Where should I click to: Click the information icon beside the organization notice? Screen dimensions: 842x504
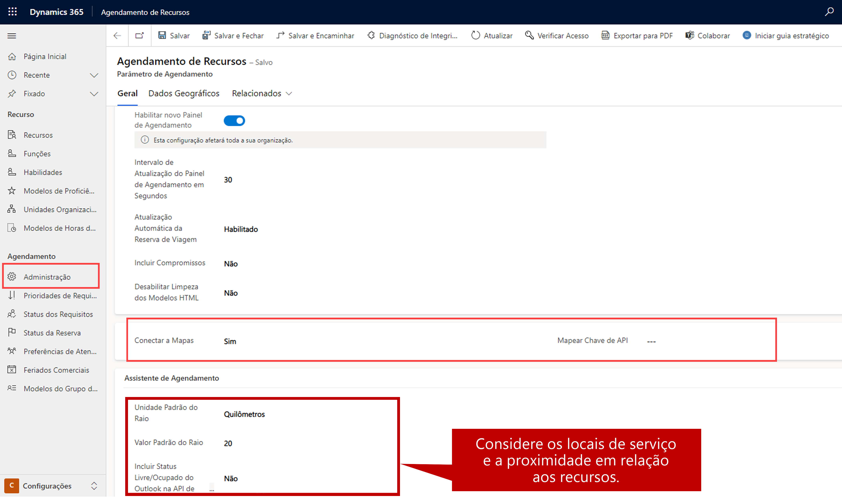(x=145, y=140)
